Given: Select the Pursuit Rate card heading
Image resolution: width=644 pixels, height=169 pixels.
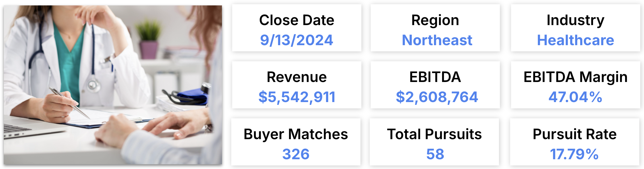Looking at the screenshot, I should click(575, 134).
